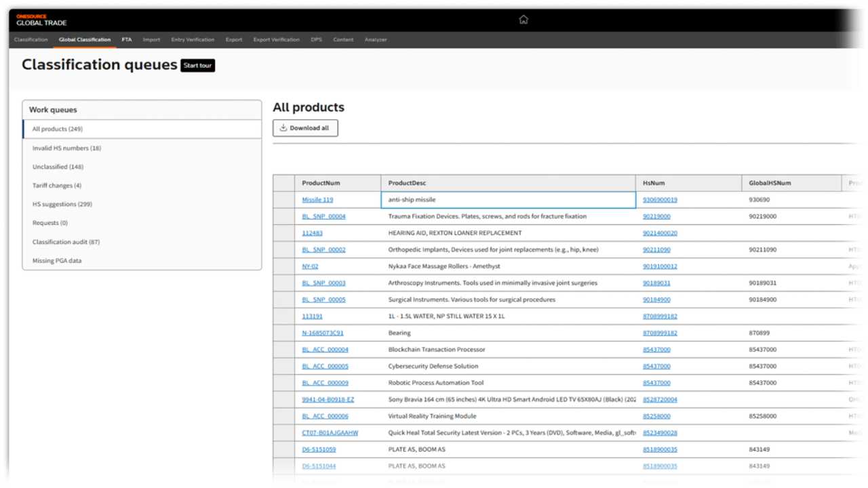Click the download icon on Download all
The height and width of the screenshot is (488, 868).
click(x=283, y=128)
